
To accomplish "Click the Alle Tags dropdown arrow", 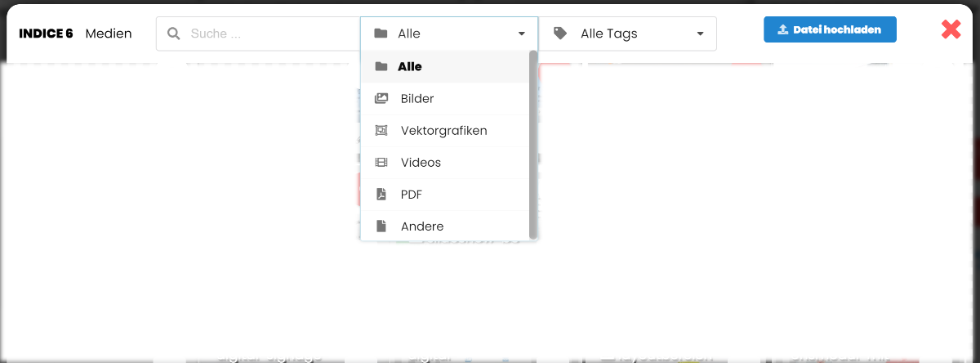I will click(x=700, y=34).
